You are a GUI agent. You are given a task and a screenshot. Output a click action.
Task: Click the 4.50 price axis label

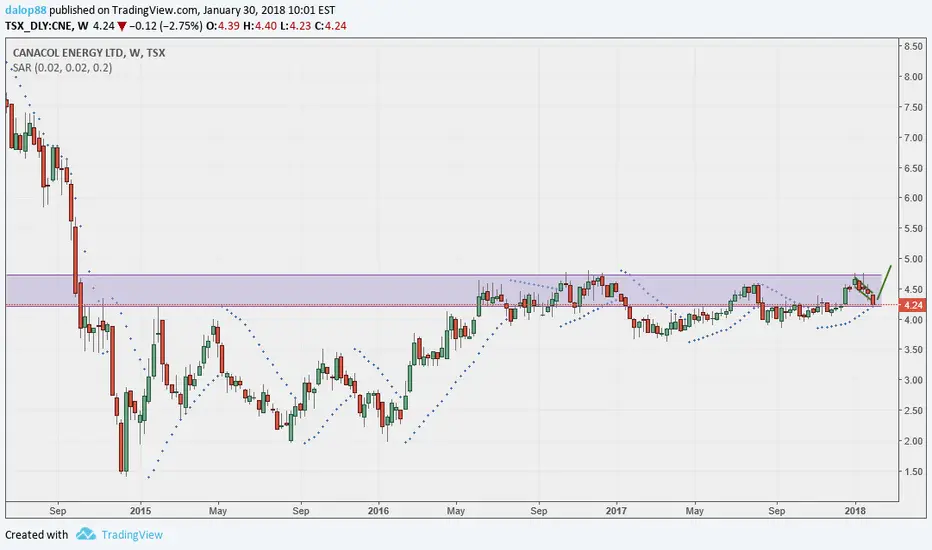913,290
